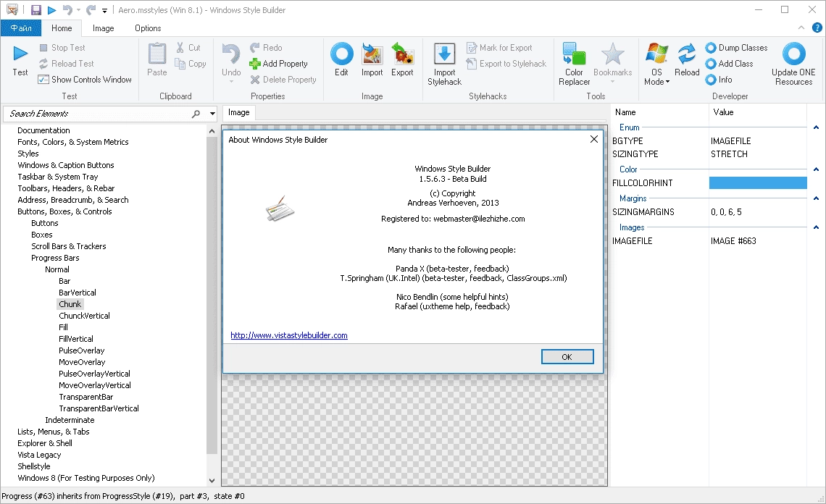Click the Stop Test icon
The image size is (826, 504).
pyautogui.click(x=43, y=48)
